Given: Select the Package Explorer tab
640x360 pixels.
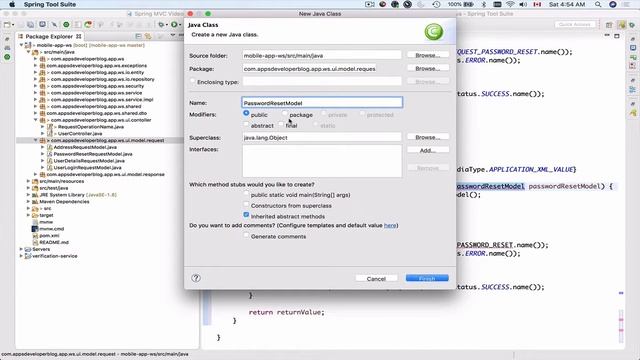Looking at the screenshot, I should 49,36.
